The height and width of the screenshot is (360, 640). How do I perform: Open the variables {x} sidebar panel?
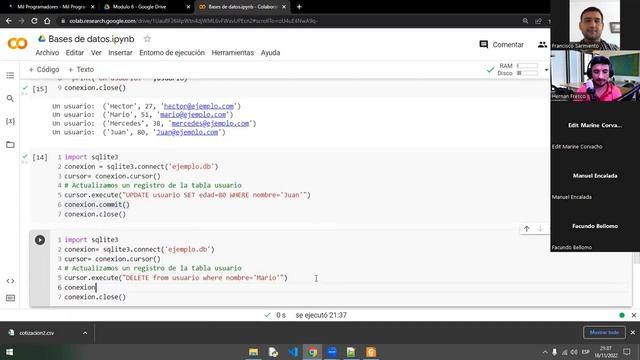(x=10, y=121)
